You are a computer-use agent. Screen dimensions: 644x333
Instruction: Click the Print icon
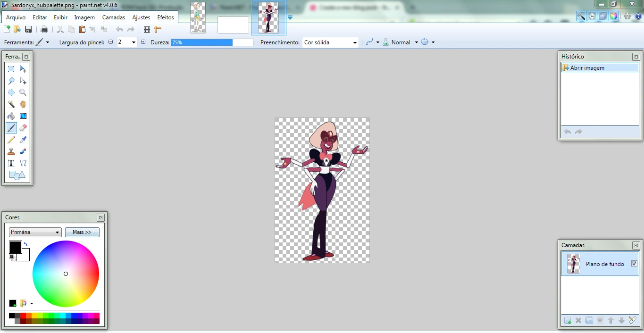[x=44, y=29]
